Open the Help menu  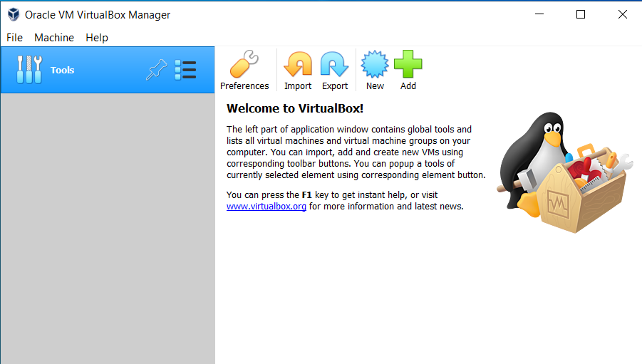(97, 38)
